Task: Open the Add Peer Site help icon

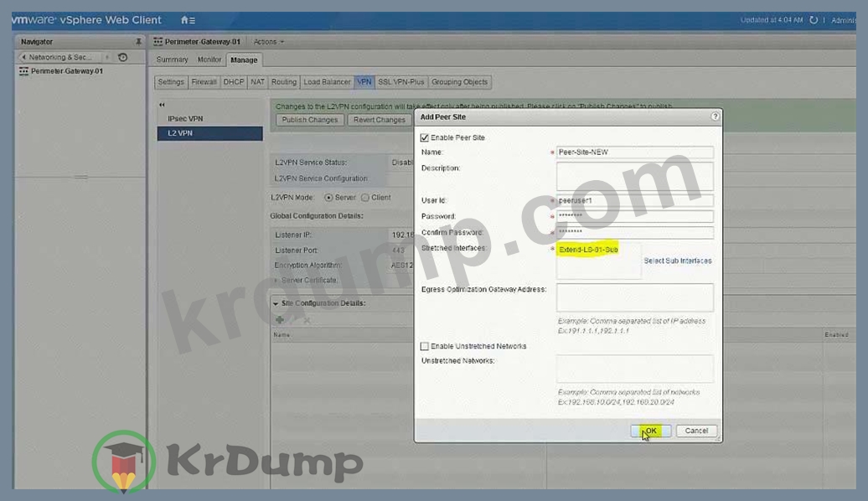Action: (x=715, y=116)
